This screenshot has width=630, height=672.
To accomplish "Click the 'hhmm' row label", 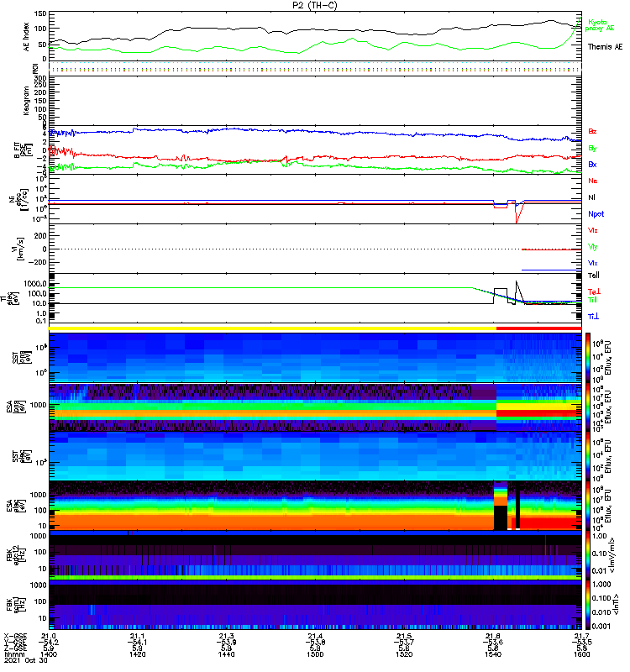I will 14,654.
